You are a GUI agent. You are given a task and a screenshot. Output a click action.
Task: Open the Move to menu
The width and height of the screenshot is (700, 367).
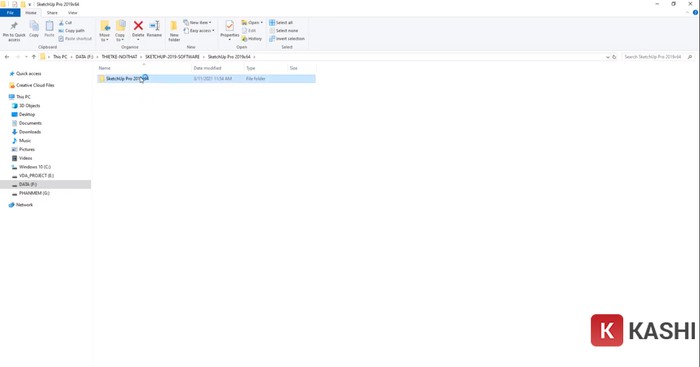pos(104,31)
